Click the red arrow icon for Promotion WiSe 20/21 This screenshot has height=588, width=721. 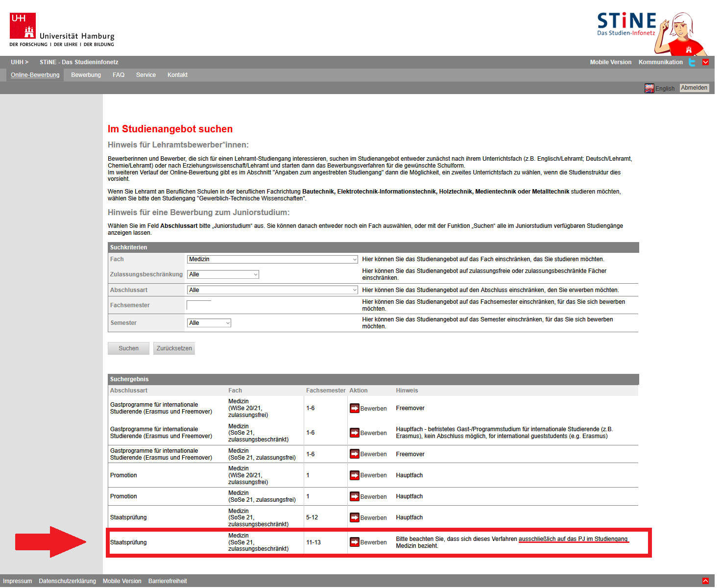[x=354, y=475]
